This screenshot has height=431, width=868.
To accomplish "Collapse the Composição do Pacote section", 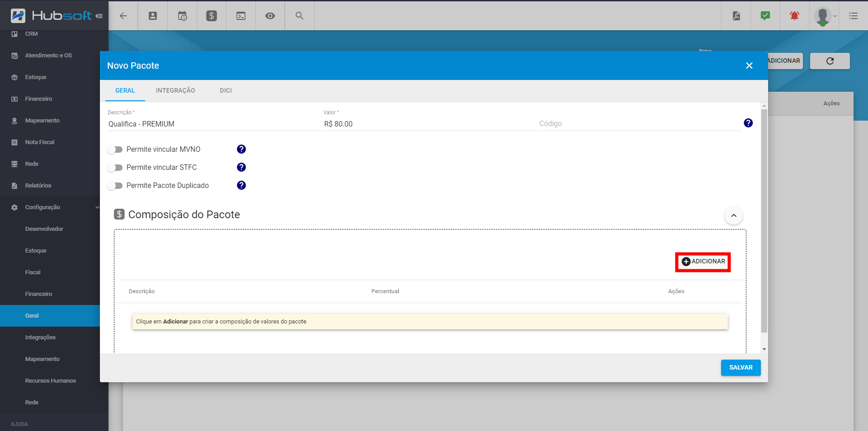I will [x=734, y=215].
